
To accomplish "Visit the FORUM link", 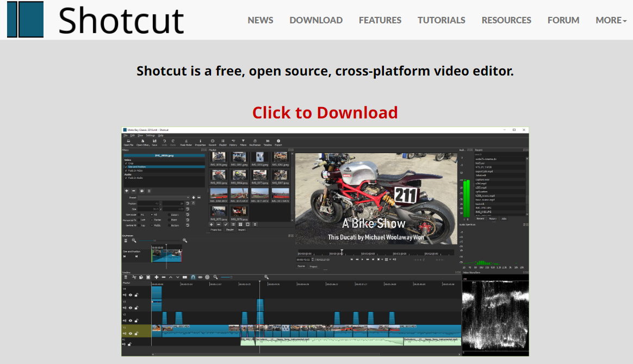I will (x=563, y=20).
